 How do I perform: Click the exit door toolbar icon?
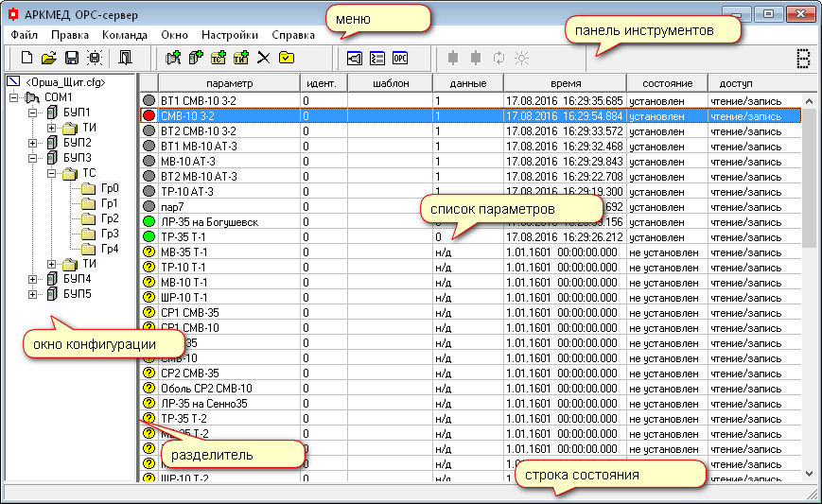(x=125, y=59)
